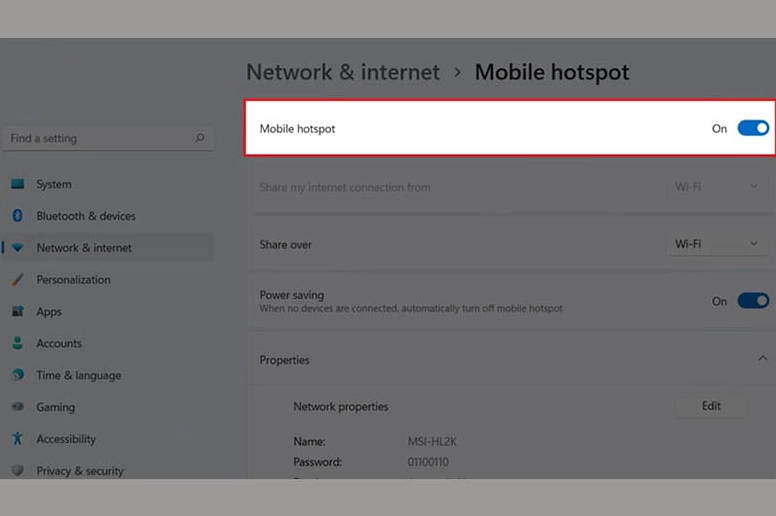Disable the Power saving toggle
The image size is (776, 516).
point(753,301)
